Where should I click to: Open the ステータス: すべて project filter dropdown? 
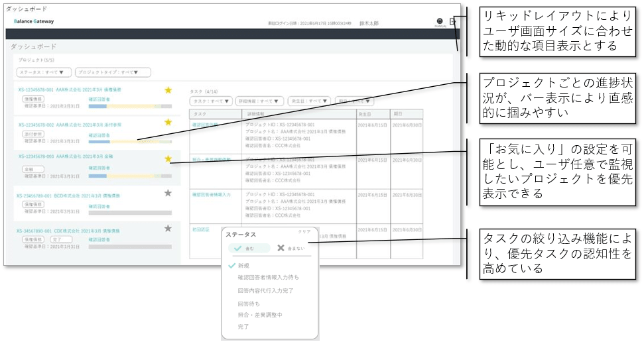(x=44, y=72)
